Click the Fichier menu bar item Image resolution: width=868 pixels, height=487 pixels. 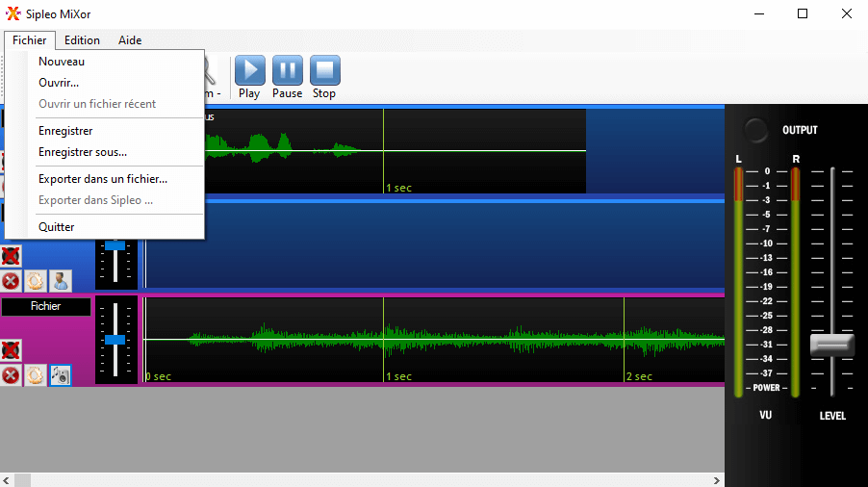(x=29, y=39)
